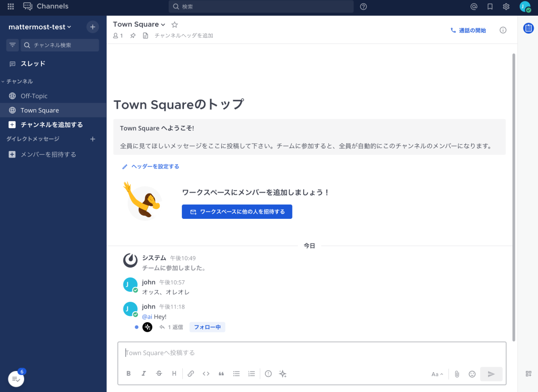This screenshot has width=538, height=392.
Task: Click the strikethrough formatting icon
Action: click(x=159, y=374)
